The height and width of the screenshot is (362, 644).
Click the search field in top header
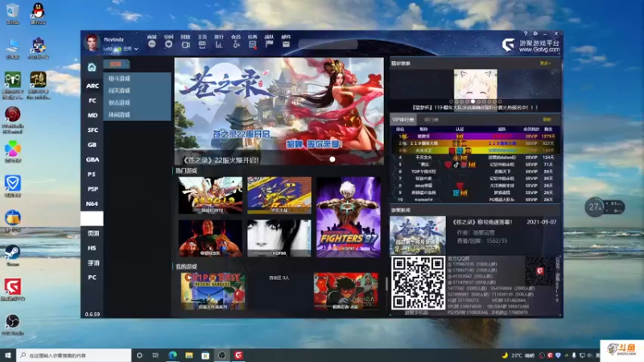pyautogui.click(x=328, y=45)
